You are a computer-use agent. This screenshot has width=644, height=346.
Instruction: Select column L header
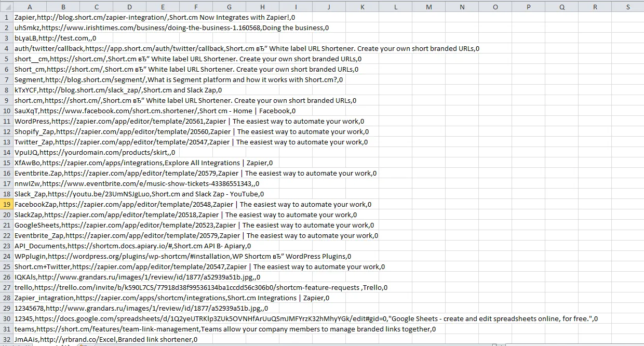pos(395,7)
